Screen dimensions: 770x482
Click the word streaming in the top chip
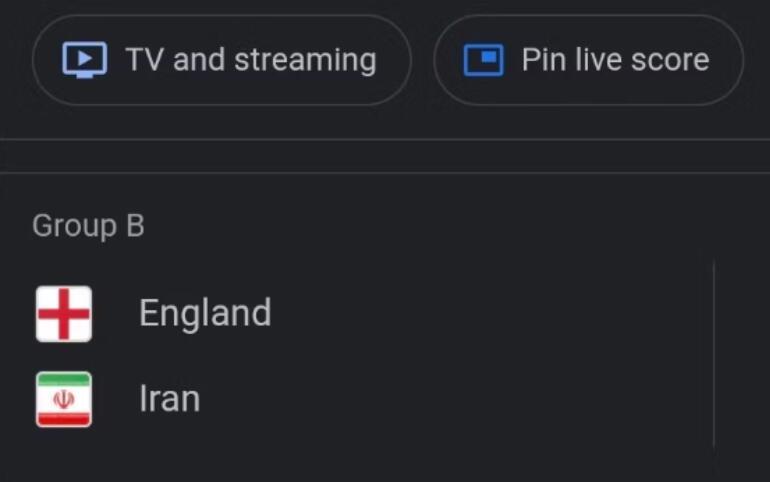click(x=305, y=61)
